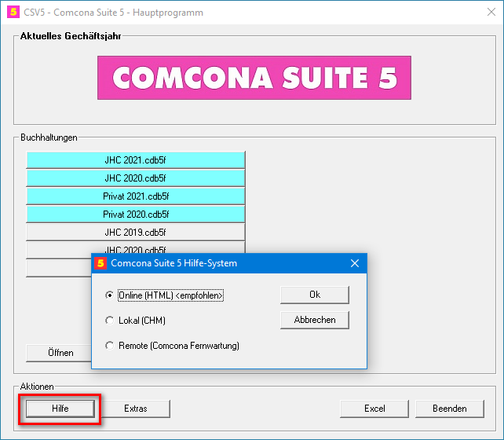Open the Extras action

(136, 409)
